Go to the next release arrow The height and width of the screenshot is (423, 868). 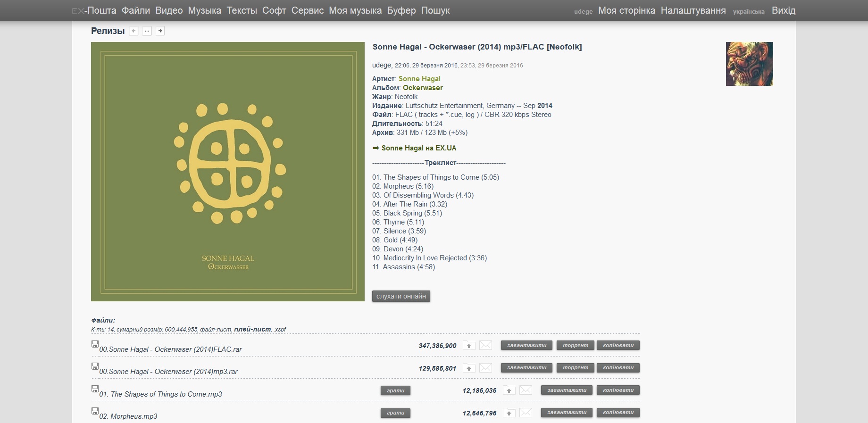[x=160, y=31]
